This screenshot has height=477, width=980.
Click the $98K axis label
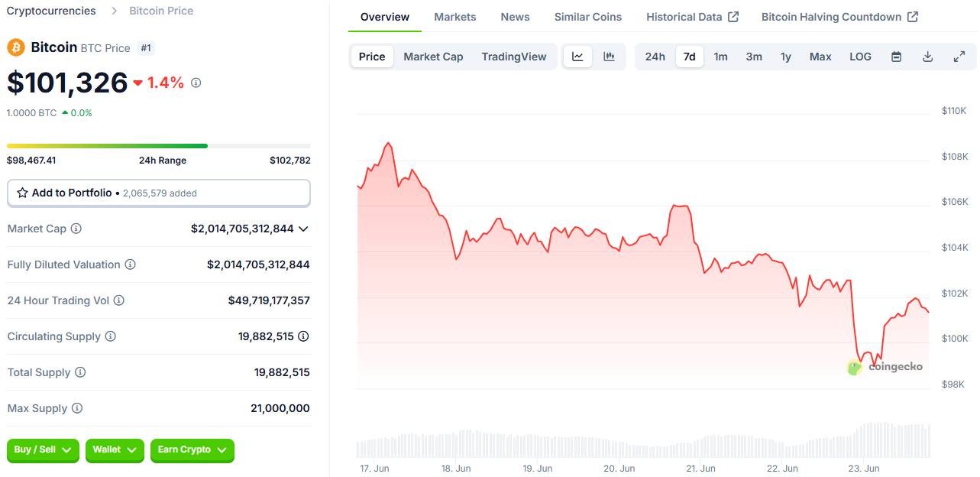[x=953, y=385]
